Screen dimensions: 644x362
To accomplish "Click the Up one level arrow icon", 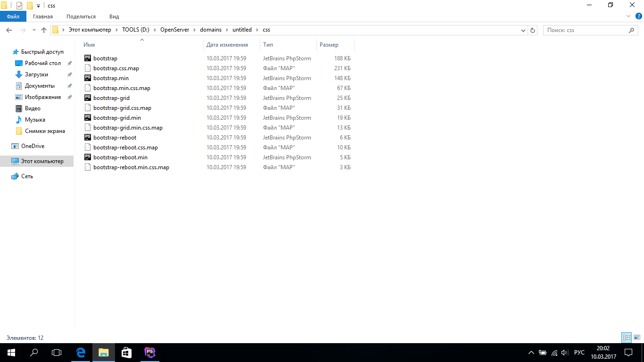I will click(44, 30).
